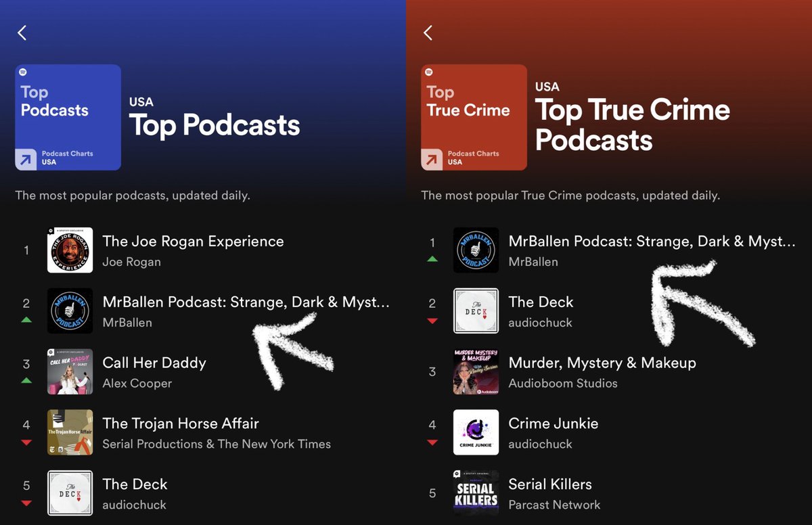Click MrBallen author name in True Crime list
The image size is (812, 525).
pos(533,262)
